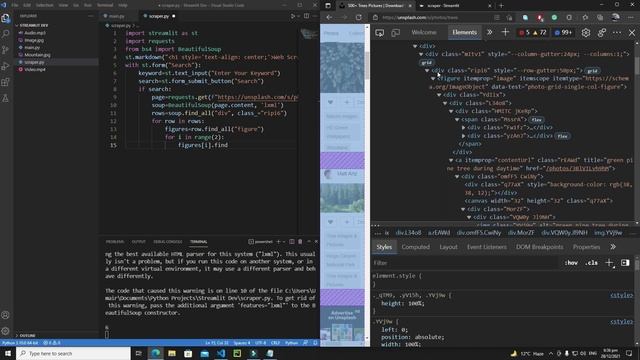640x360 pixels.
Task: Click the forest photo thumbnail on the page
Action: (342, 198)
